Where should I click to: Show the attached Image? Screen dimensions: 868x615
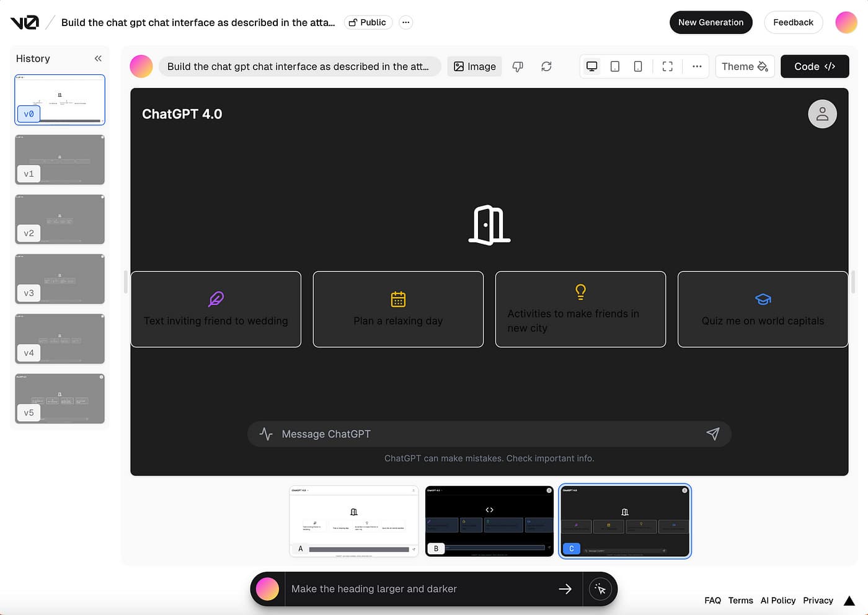coord(475,66)
